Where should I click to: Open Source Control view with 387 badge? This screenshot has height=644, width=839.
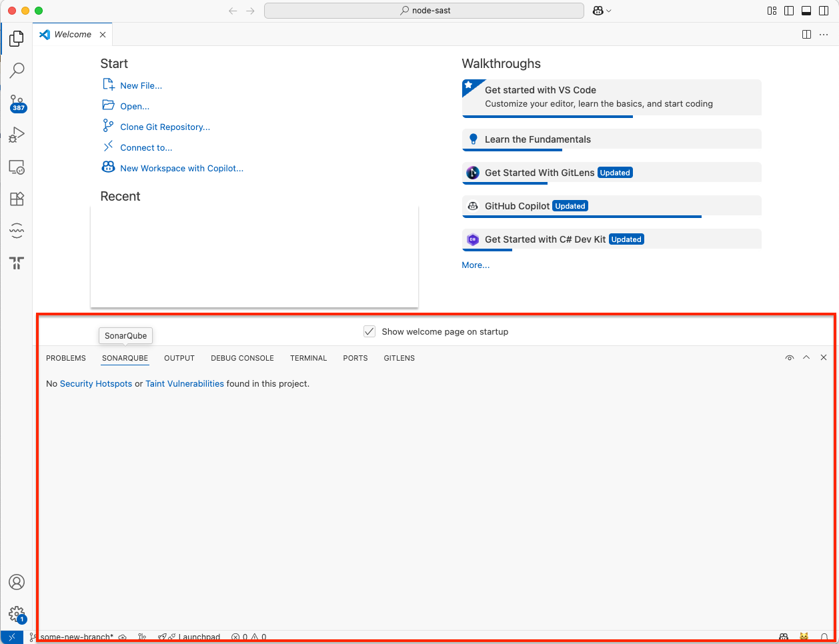pyautogui.click(x=17, y=103)
